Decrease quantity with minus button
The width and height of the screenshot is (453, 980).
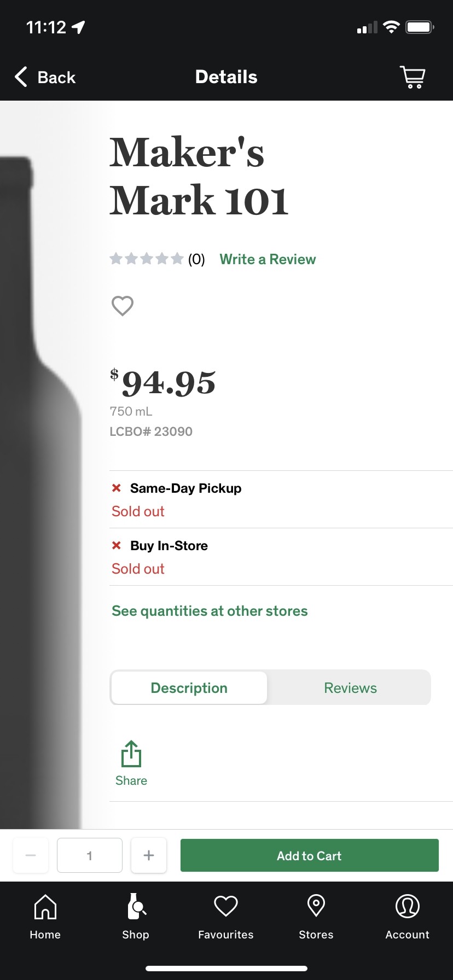point(31,855)
